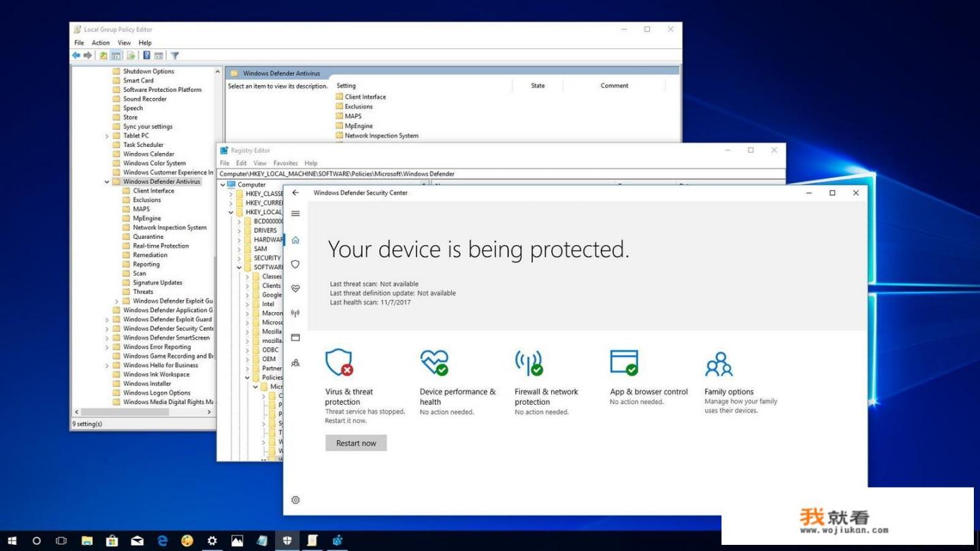Expand the Tablet PC tree node
The image size is (980, 551).
coord(107,136)
